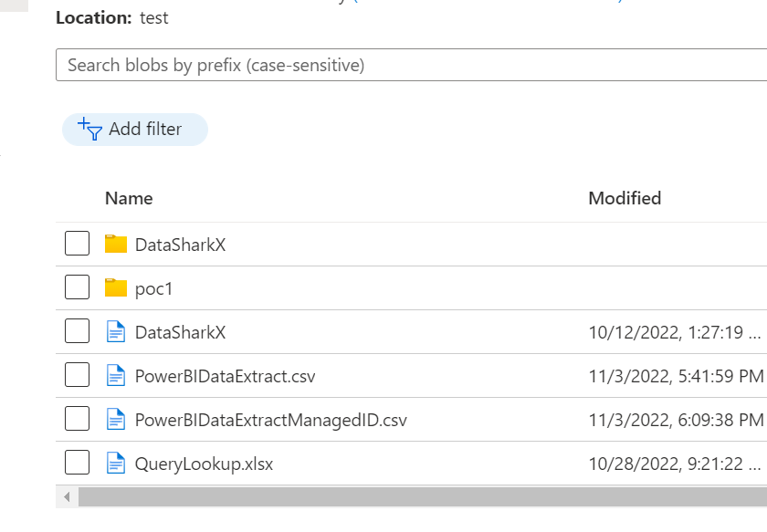This screenshot has width=767, height=532.
Task: Click the DataSharkX folder icon
Action: (116, 244)
